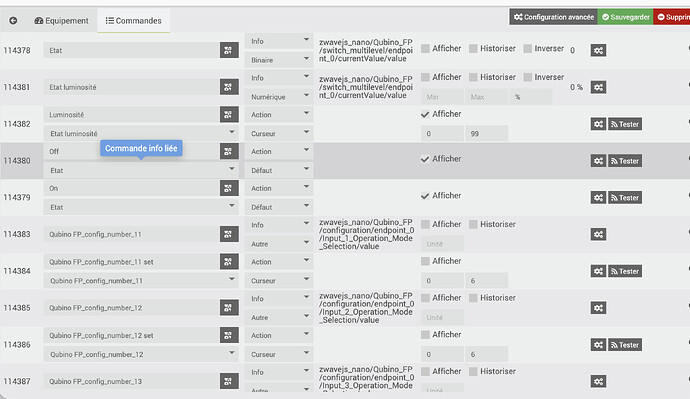Image resolution: width=690 pixels, height=399 pixels.
Task: Click the Off command name field
Action: click(x=132, y=151)
